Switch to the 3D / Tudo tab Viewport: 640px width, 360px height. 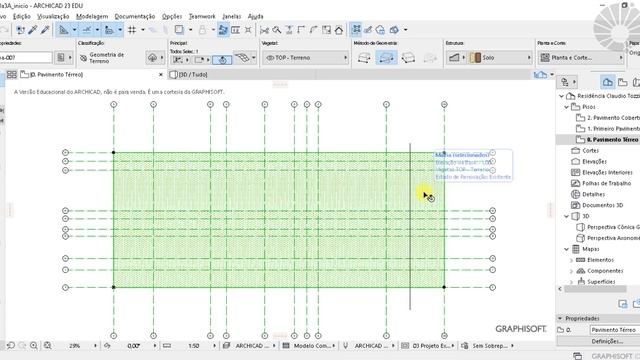click(189, 75)
